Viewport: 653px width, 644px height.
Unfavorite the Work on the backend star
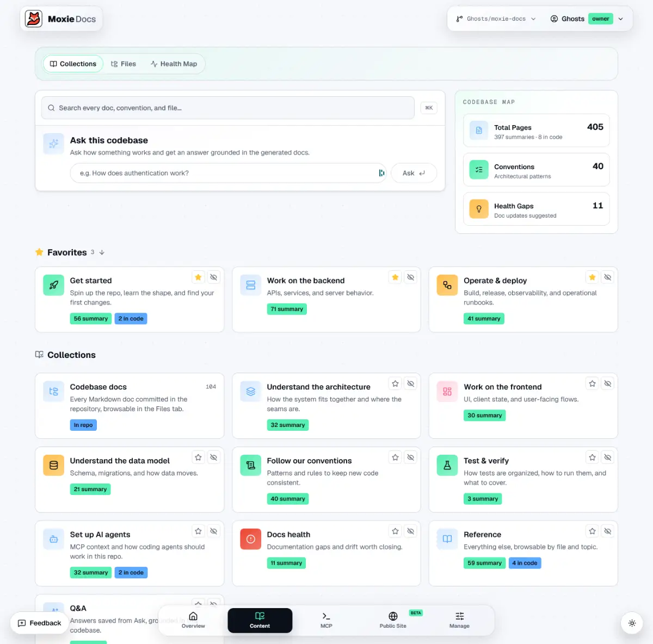coord(396,277)
